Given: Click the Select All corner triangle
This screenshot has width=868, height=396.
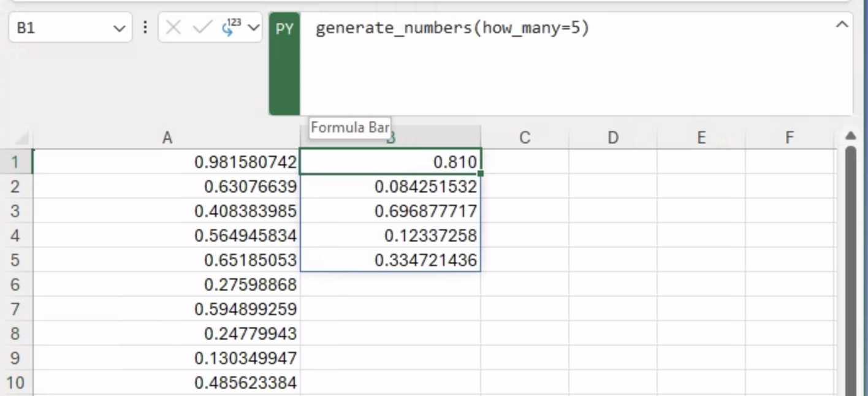Looking at the screenshot, I should coord(21,138).
